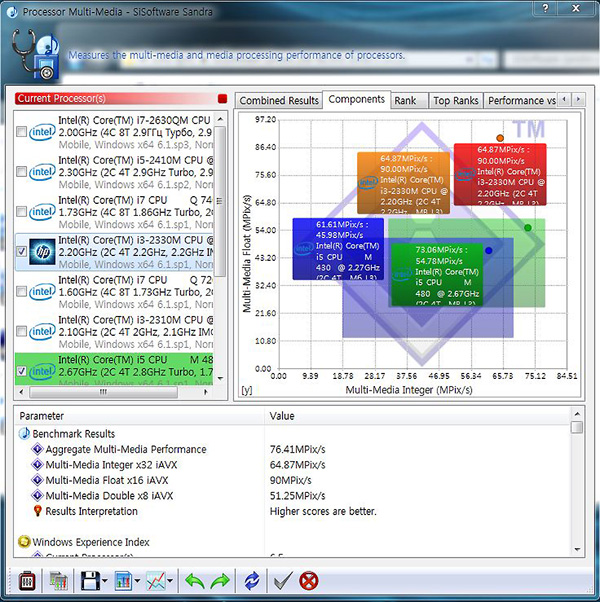Image resolution: width=600 pixels, height=602 pixels.
Task: Open the bar chart icon's dropdown arrow
Action: click(137, 581)
